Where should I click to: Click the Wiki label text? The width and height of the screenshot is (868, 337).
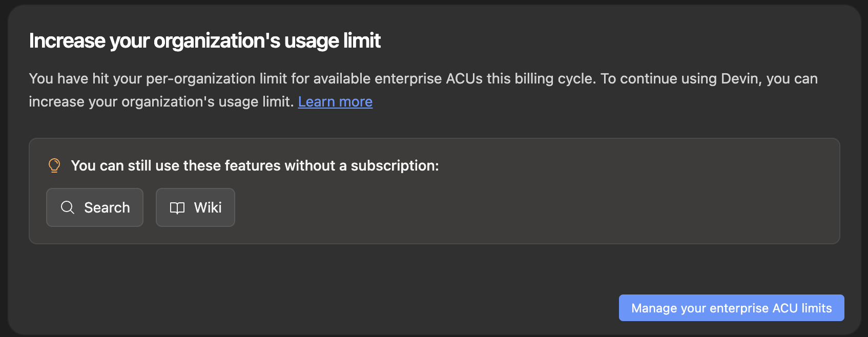click(x=207, y=207)
